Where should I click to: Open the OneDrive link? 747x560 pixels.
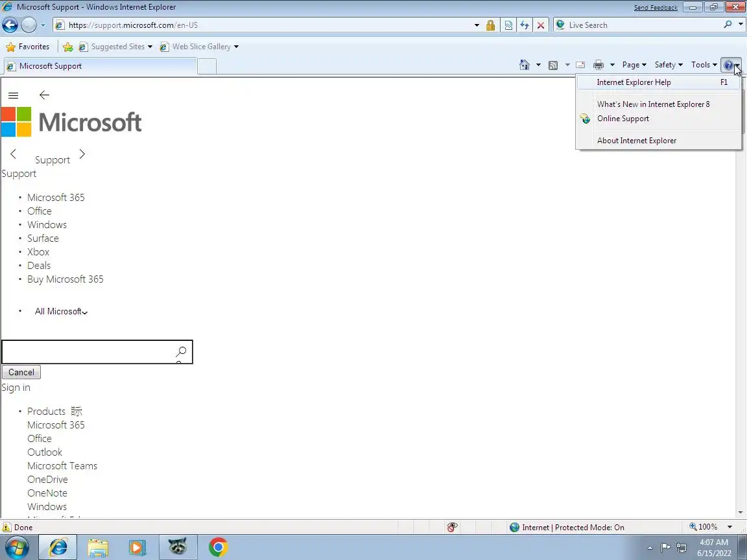click(x=47, y=480)
